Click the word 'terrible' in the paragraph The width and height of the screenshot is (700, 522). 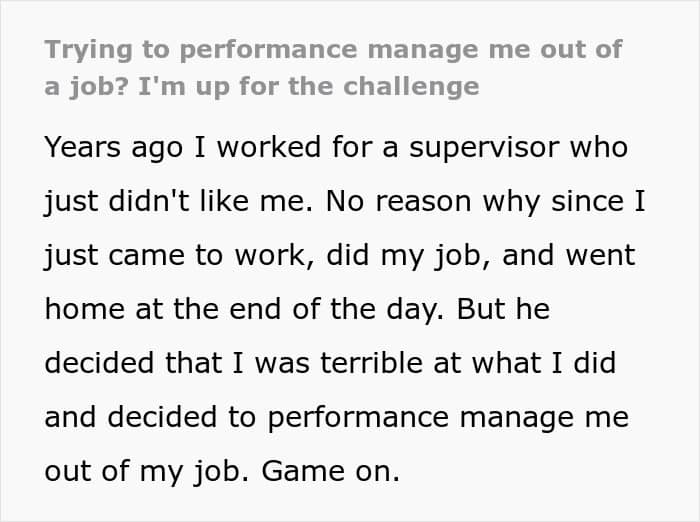[371, 363]
